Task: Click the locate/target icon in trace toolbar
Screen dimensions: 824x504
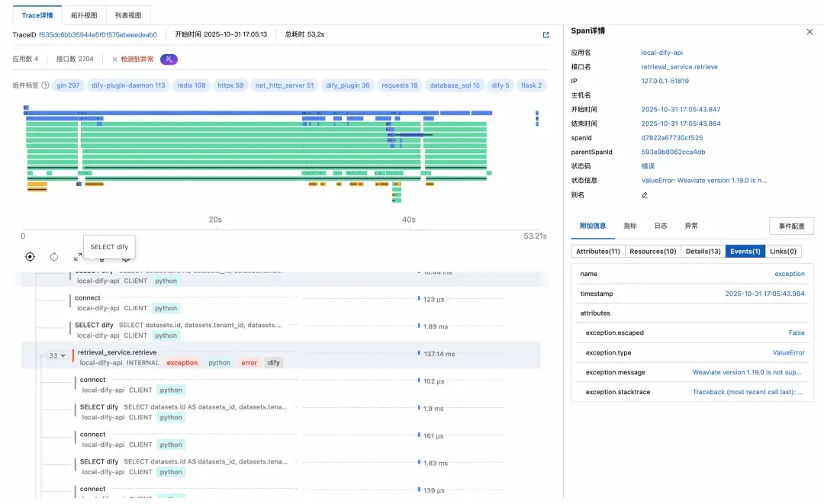Action: [x=30, y=257]
